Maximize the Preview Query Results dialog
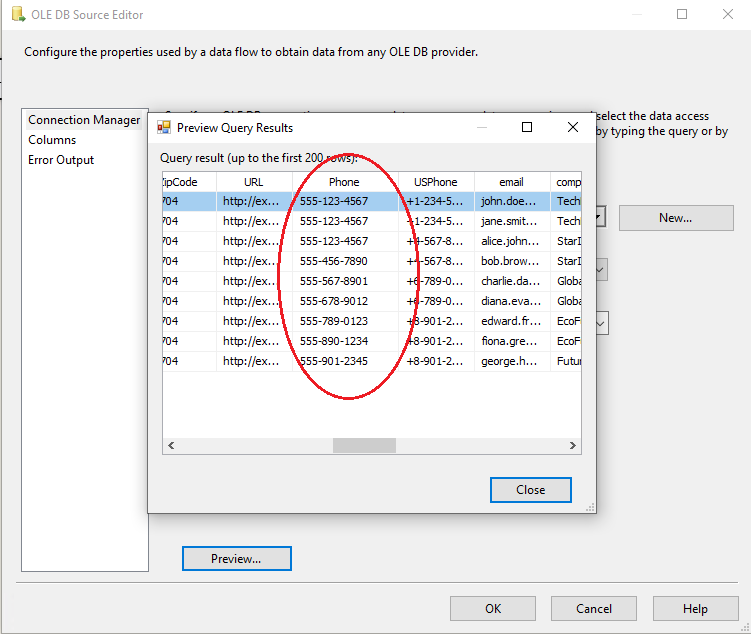The width and height of the screenshot is (751, 634). [527, 127]
